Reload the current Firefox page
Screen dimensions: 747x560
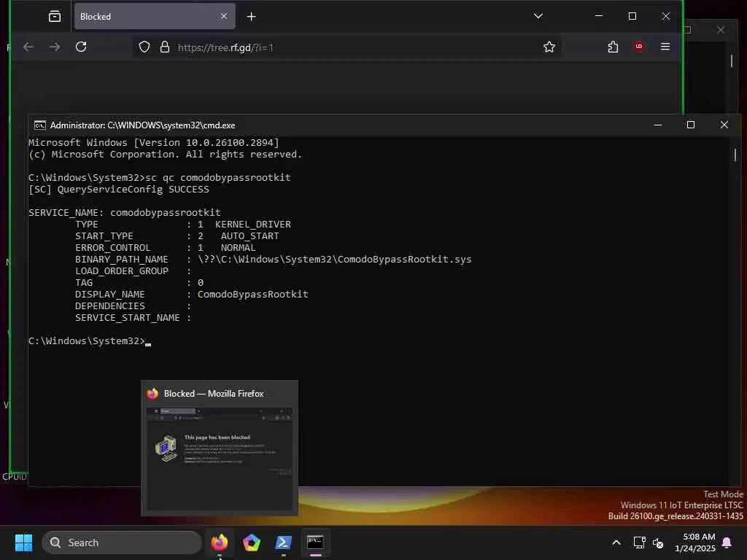tap(81, 47)
